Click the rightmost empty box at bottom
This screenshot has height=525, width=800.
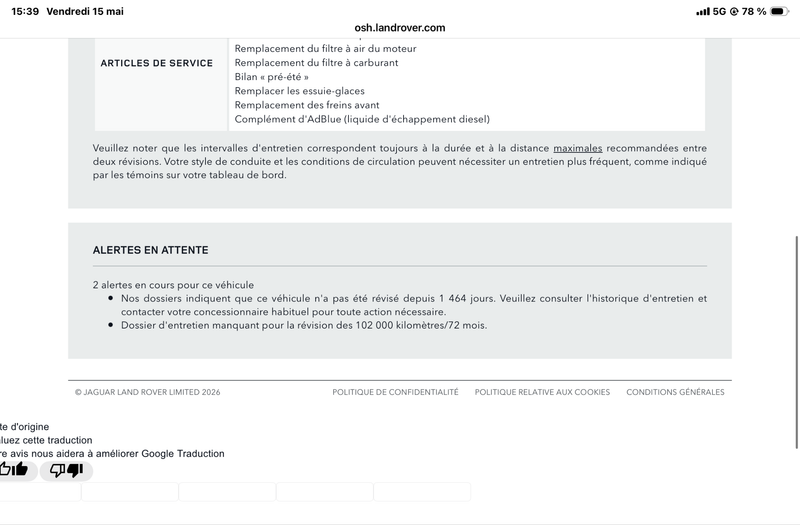422,492
